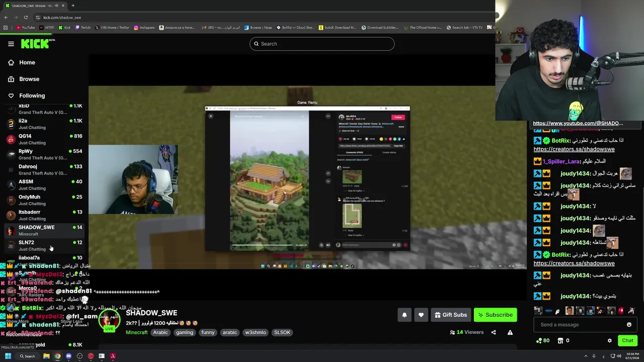The height and width of the screenshot is (362, 644).
Task: Open Following in the sidebar
Action: point(27,96)
